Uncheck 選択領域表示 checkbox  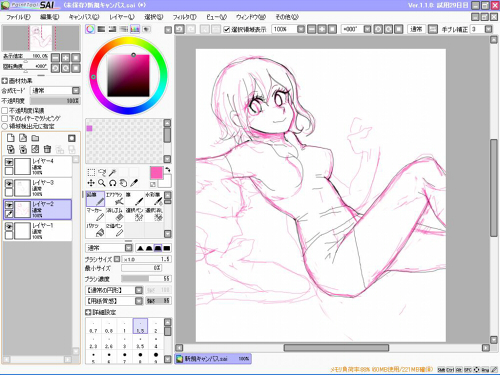(227, 29)
